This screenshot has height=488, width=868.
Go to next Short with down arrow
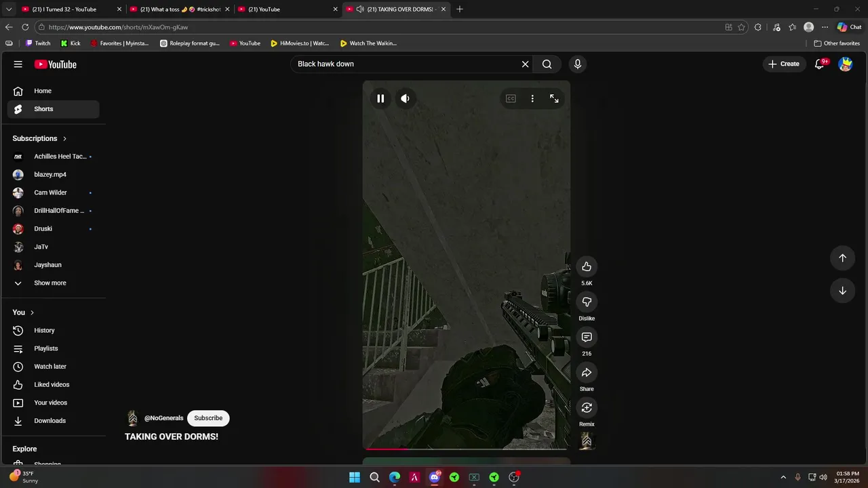842,291
